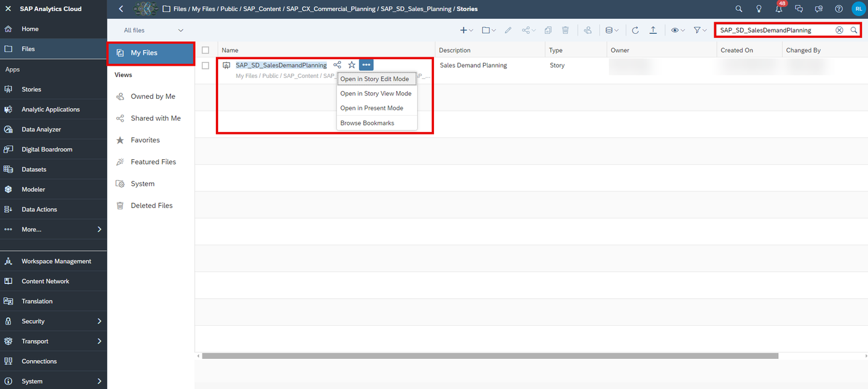Open the eye Show/Hide view dropdown
868x389 pixels.
click(678, 30)
